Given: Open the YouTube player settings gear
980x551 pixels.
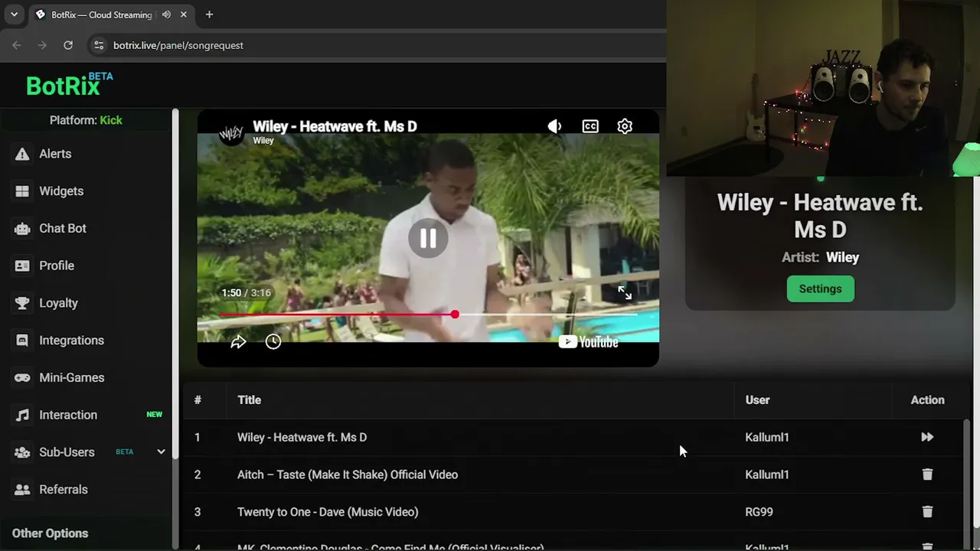Looking at the screenshot, I should (625, 126).
